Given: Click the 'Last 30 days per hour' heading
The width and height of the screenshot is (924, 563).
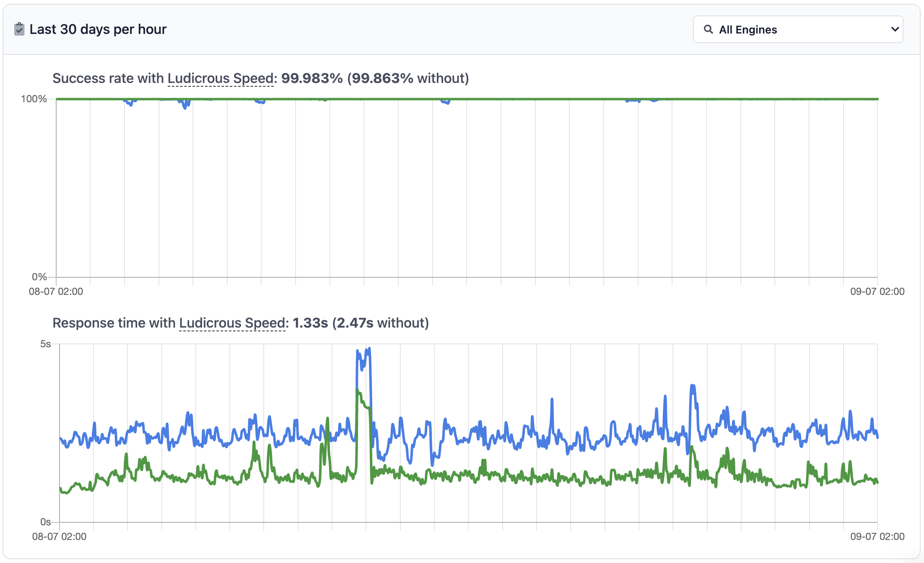Looking at the screenshot, I should click(98, 29).
